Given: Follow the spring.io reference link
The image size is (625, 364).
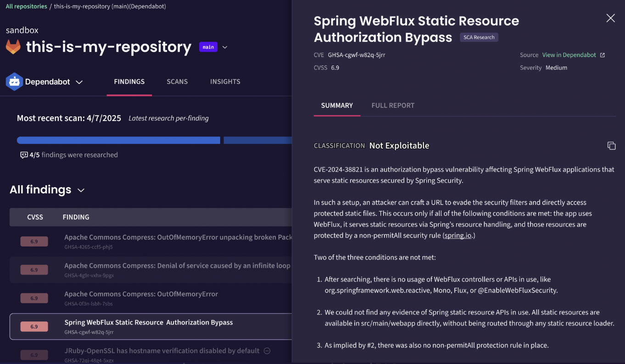Looking at the screenshot, I should 458,236.
